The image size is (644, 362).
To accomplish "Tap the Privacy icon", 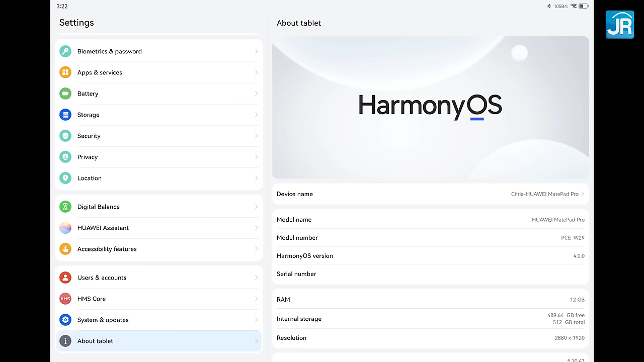I will [x=65, y=157].
